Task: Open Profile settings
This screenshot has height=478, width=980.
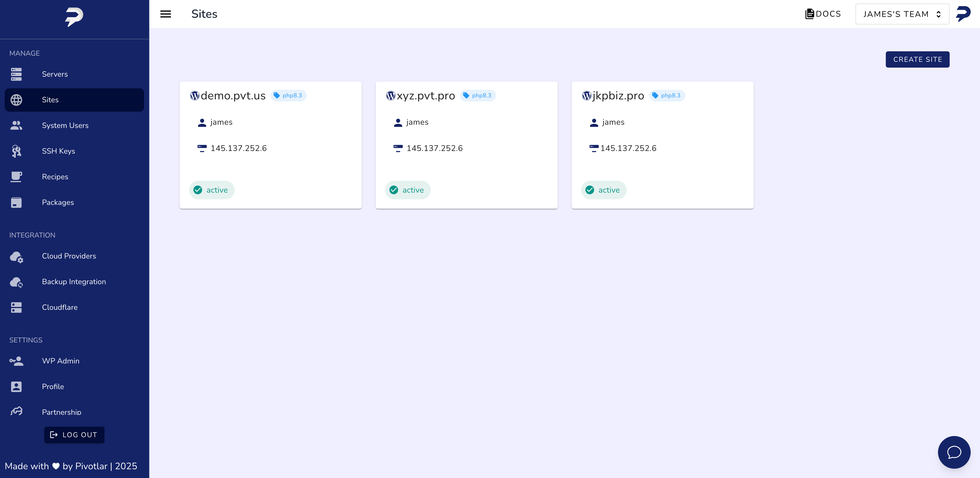Action: point(53,386)
